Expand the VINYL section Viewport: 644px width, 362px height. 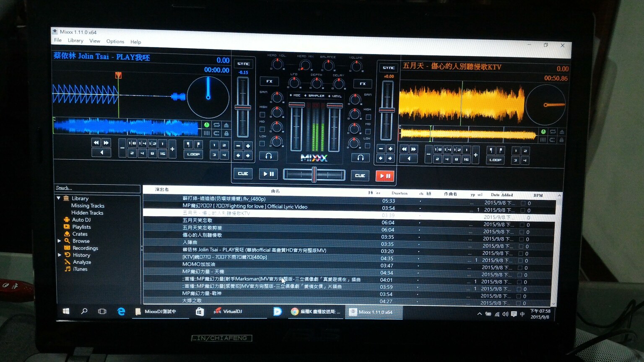335,96
